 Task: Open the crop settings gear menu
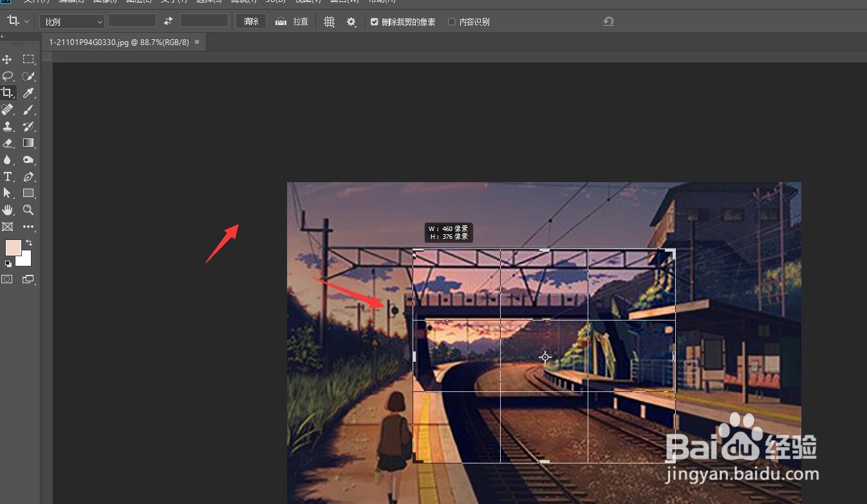click(351, 22)
